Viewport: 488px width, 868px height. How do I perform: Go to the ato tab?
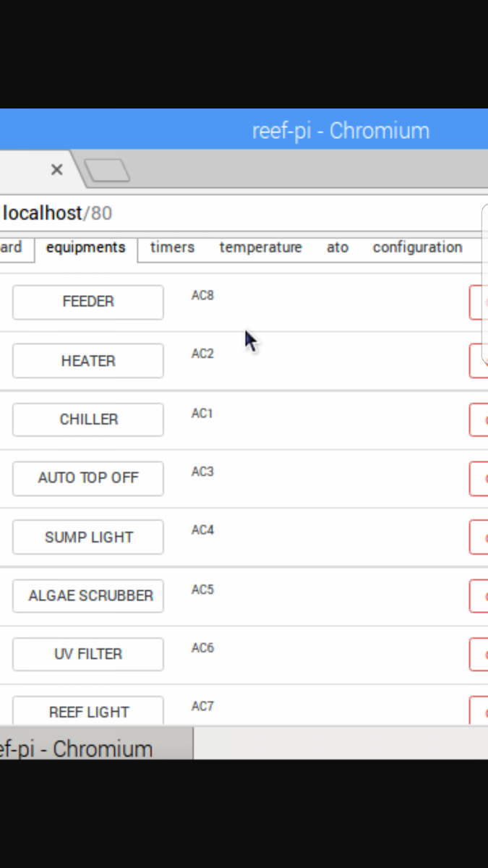(338, 247)
